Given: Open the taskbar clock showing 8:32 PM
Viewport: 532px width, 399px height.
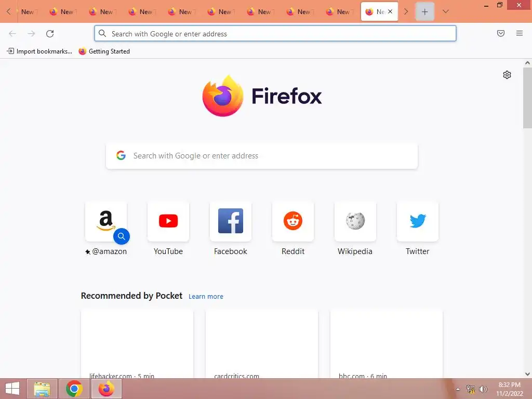Looking at the screenshot, I should pyautogui.click(x=510, y=389).
